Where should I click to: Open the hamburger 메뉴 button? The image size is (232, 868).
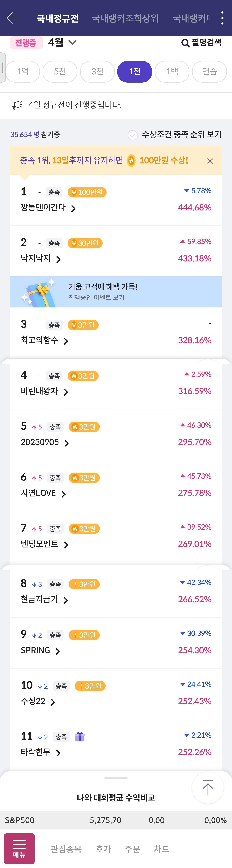pos(19,848)
